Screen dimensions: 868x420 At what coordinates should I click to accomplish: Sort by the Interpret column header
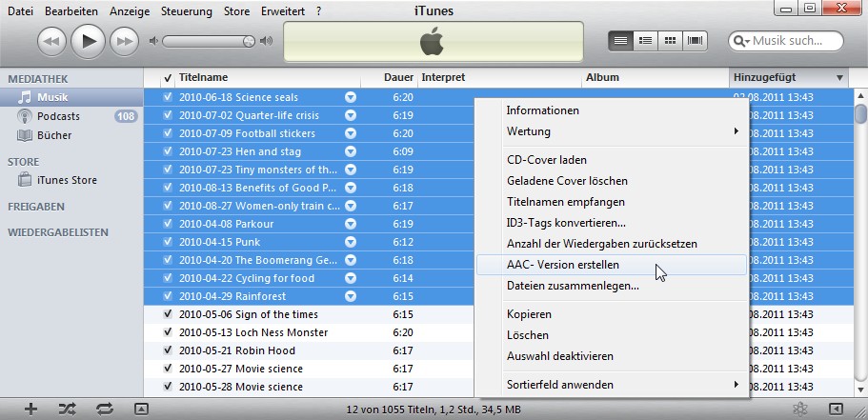coord(501,77)
